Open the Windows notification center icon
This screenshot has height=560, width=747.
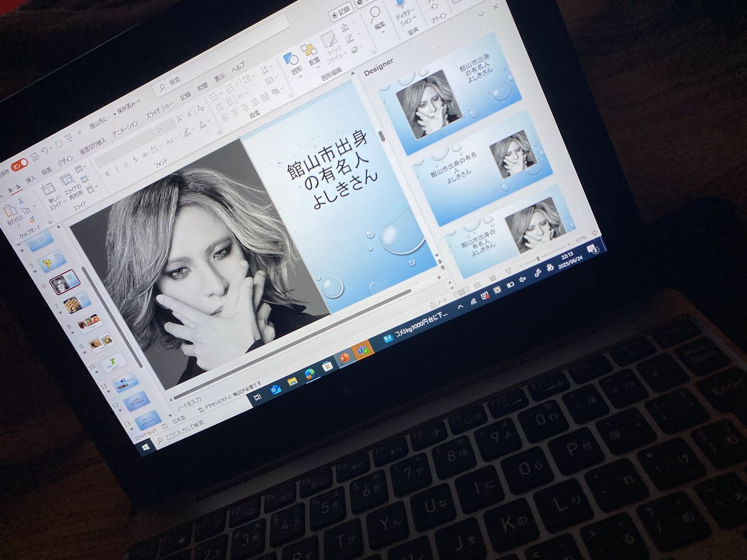(594, 250)
